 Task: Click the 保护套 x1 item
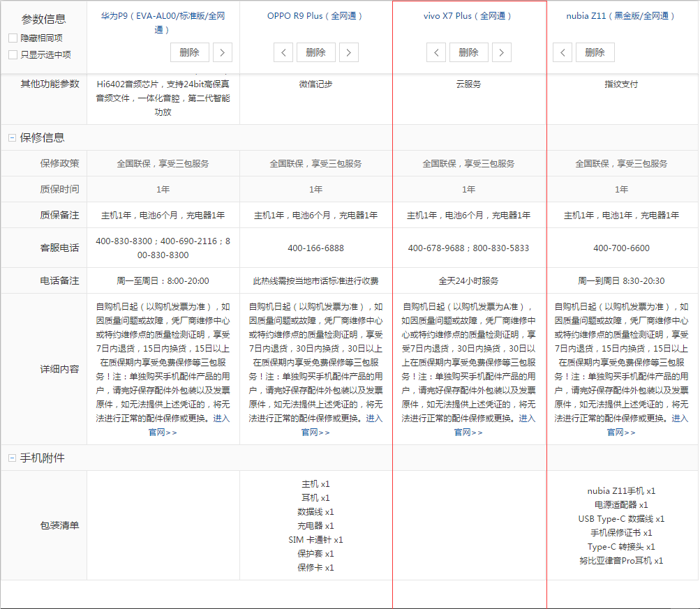tap(315, 554)
